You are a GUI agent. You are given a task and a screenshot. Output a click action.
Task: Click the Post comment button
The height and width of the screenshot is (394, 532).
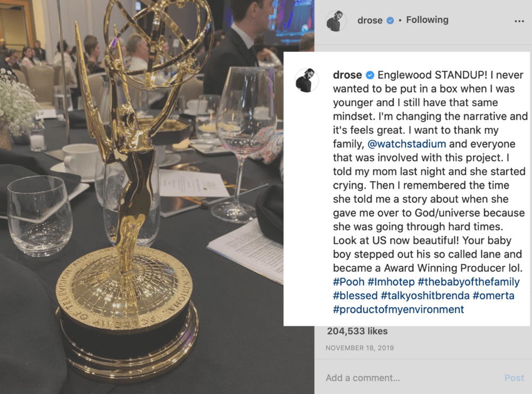pos(514,377)
